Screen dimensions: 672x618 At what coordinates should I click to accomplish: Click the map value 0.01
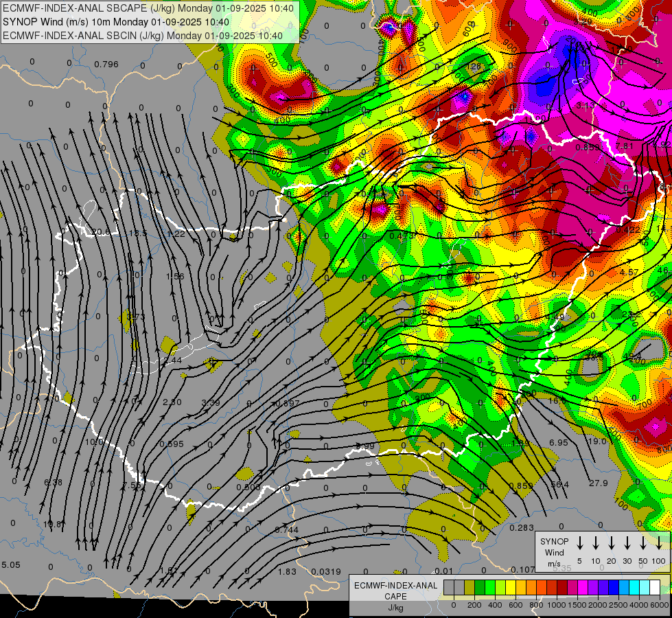pyautogui.click(x=443, y=571)
